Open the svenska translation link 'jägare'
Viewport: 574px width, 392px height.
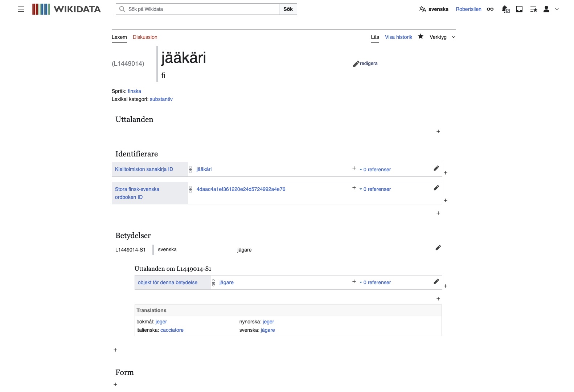(x=268, y=330)
